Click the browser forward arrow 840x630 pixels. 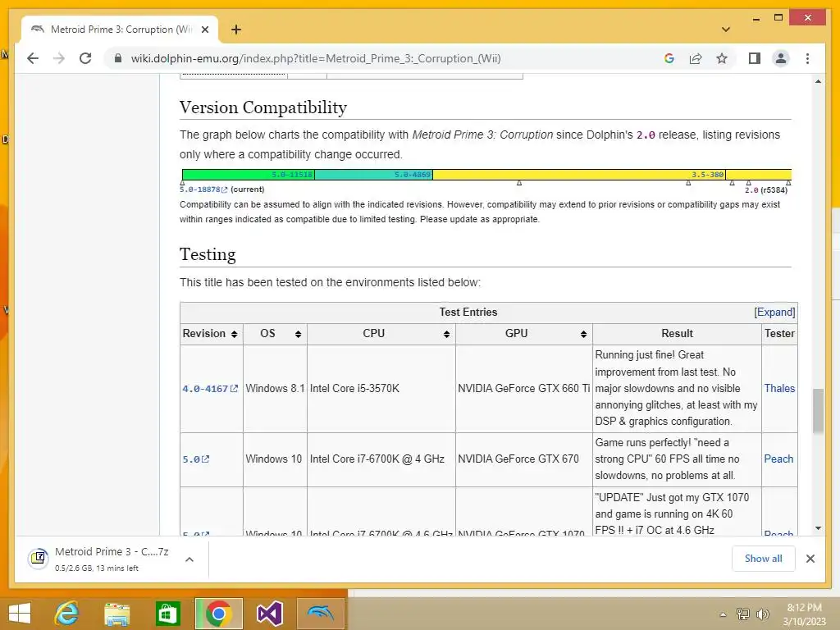point(59,58)
